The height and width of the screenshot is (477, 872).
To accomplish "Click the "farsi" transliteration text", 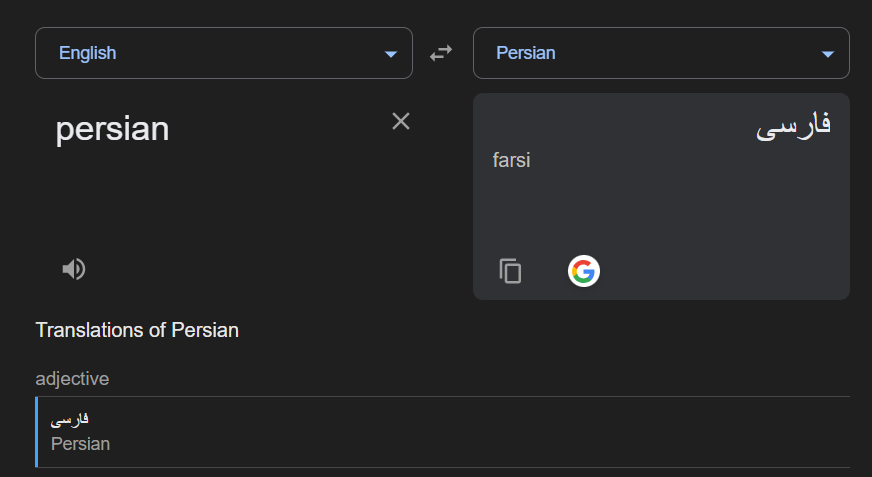I will (x=511, y=160).
